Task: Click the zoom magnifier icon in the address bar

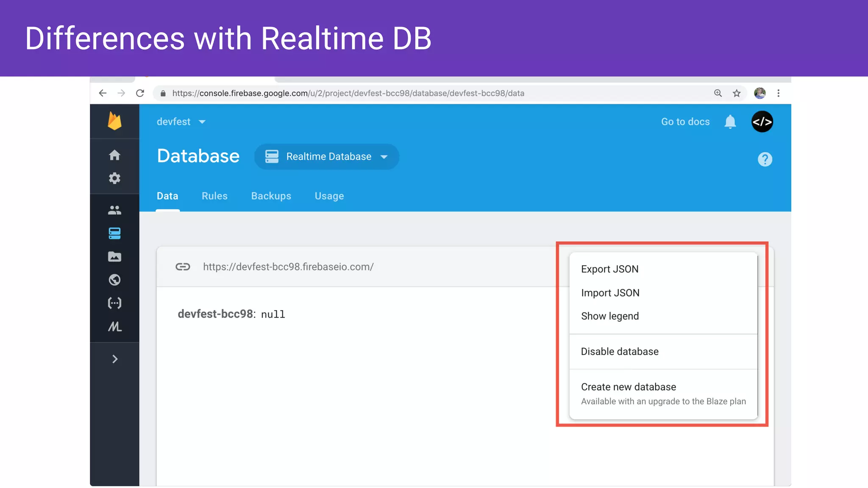Action: [718, 93]
